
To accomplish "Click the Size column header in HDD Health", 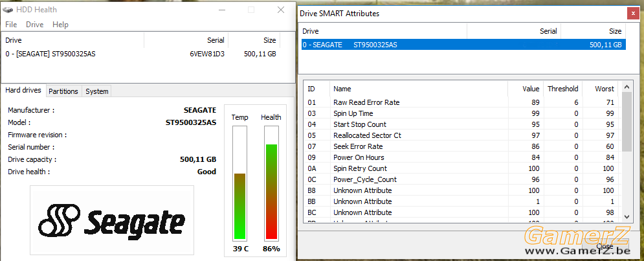I will point(254,40).
